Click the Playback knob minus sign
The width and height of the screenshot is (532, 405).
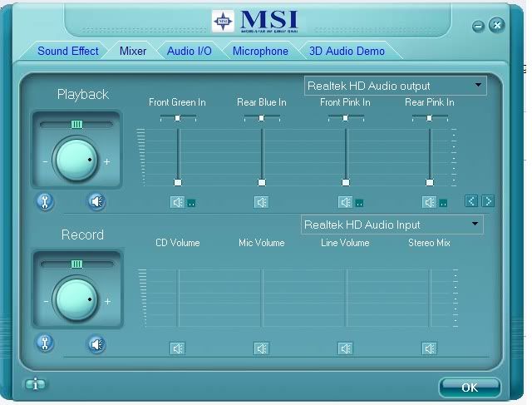pos(45,162)
